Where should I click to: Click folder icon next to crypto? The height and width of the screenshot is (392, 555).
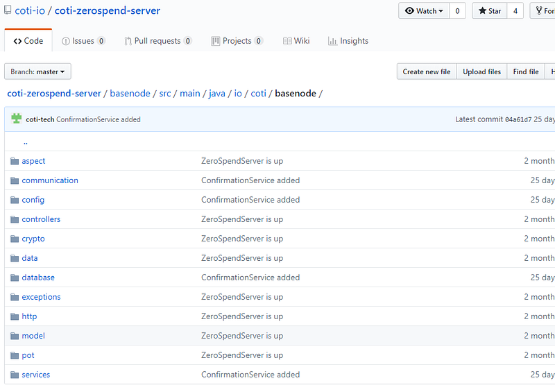[x=15, y=239]
